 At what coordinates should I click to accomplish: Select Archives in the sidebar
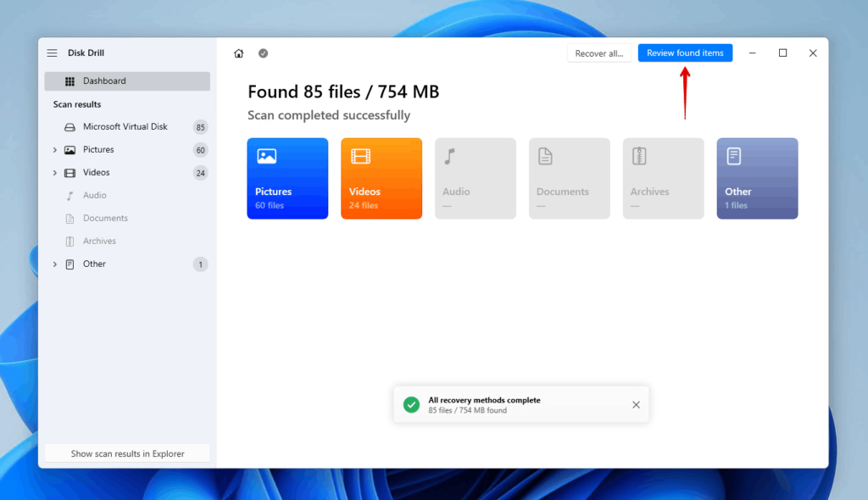pos(99,242)
